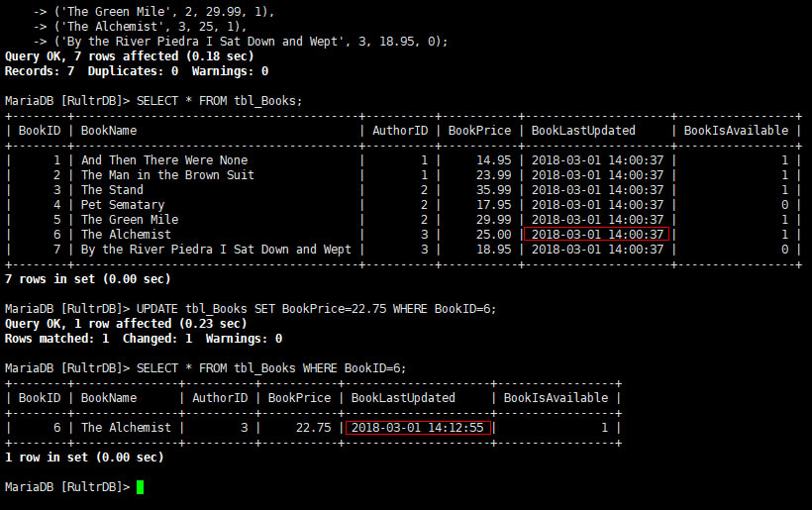Click the 'SELECT * FROM tbl_Books;' command

coord(220,101)
